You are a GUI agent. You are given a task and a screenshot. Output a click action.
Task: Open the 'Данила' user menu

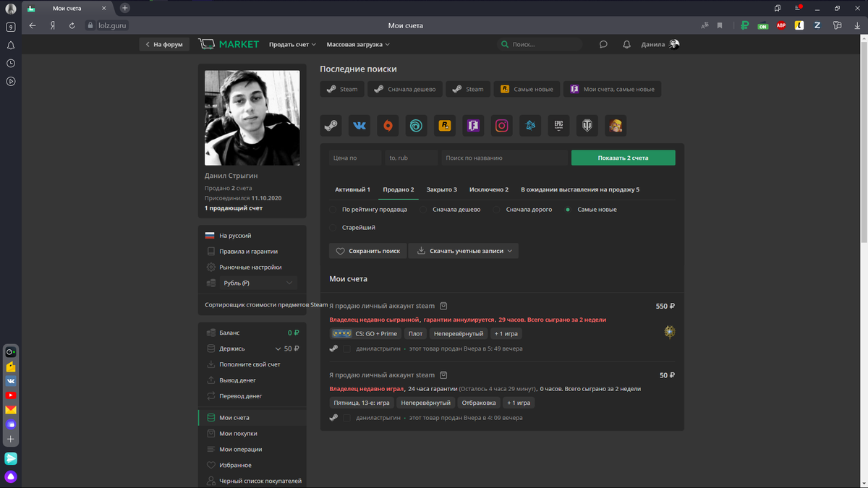point(660,44)
